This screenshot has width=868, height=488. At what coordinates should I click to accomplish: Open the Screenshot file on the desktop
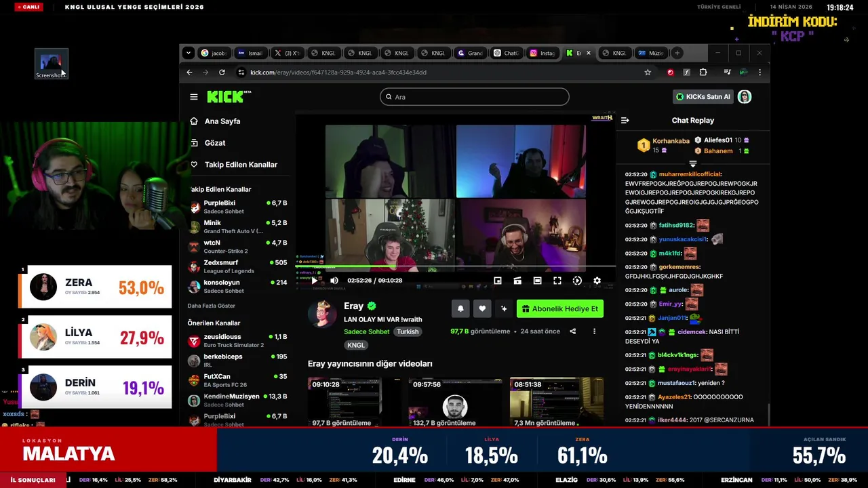[52, 64]
